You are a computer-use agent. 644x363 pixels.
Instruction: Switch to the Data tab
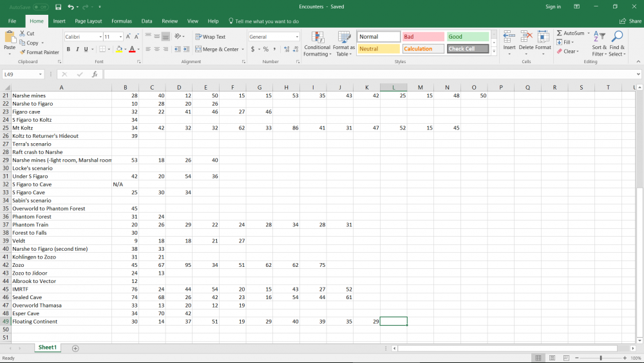coord(147,21)
